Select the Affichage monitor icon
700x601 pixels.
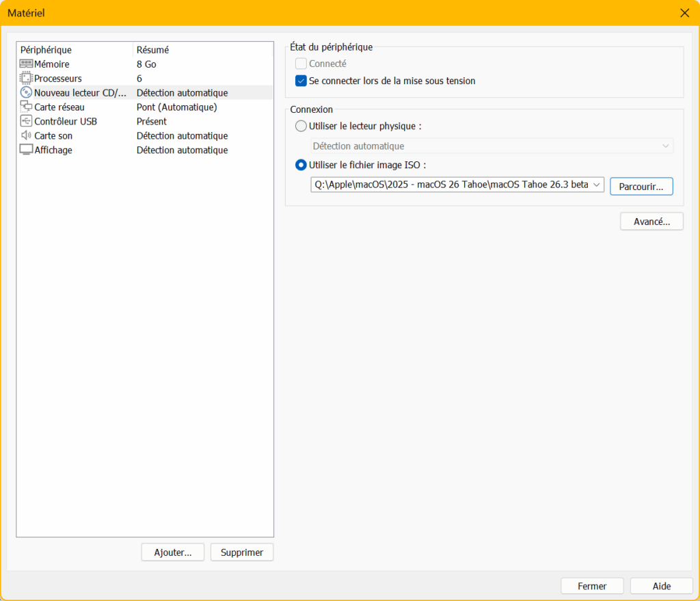(x=27, y=150)
